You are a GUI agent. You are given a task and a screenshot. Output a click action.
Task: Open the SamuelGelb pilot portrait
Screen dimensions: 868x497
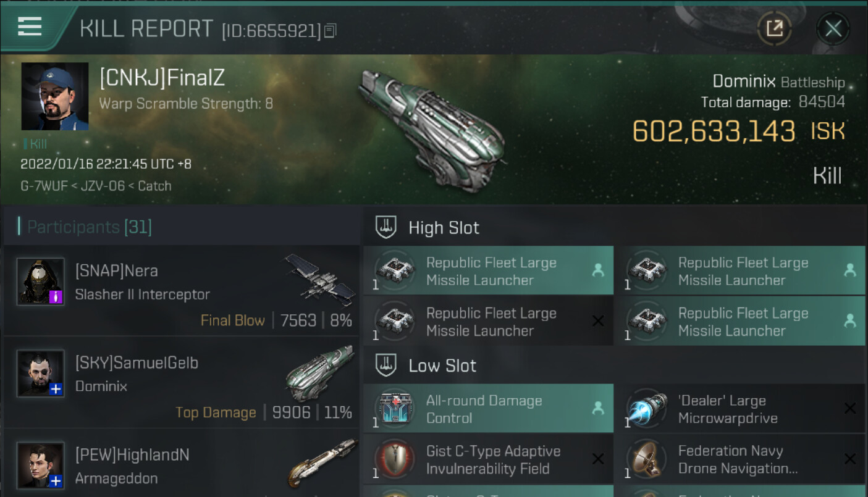click(41, 373)
